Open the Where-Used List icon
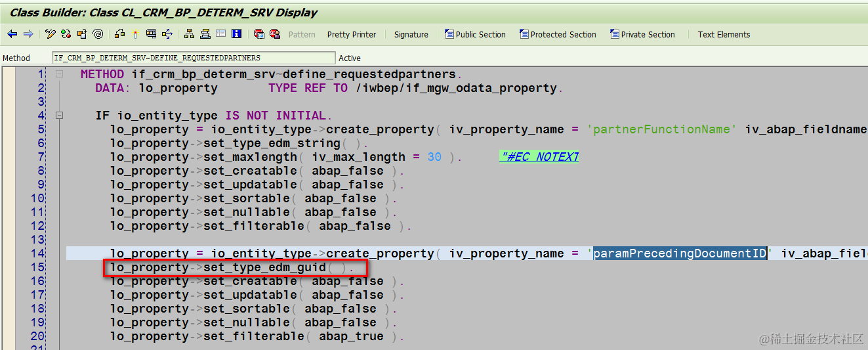Screen dimensions: 868x350 [119, 34]
